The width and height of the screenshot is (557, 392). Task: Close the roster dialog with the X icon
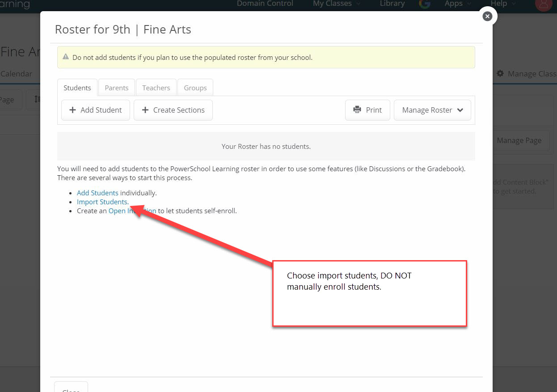pos(487,16)
